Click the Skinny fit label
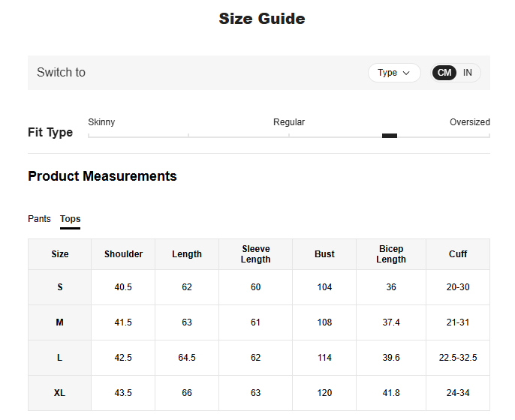Viewport: 515px width, 420px height. point(101,122)
